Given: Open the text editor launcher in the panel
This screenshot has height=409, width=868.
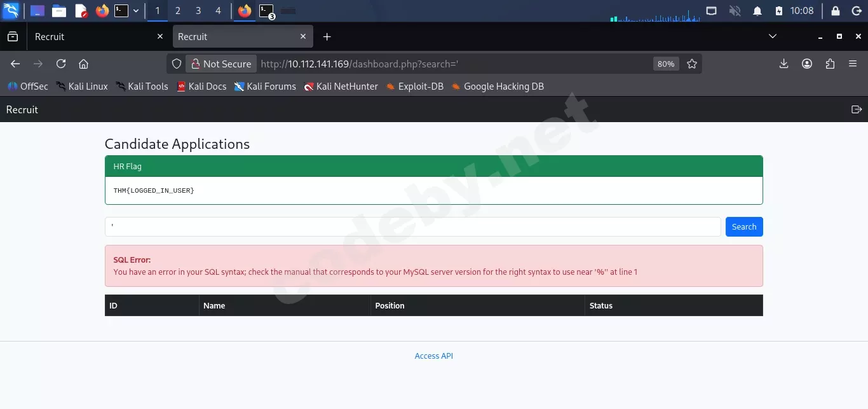Looking at the screenshot, I should [x=81, y=11].
